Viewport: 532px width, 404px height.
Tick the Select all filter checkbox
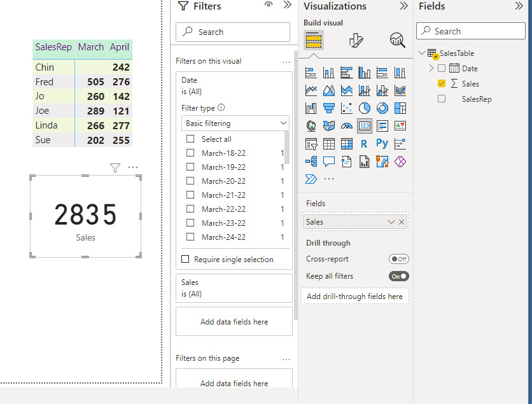point(190,139)
